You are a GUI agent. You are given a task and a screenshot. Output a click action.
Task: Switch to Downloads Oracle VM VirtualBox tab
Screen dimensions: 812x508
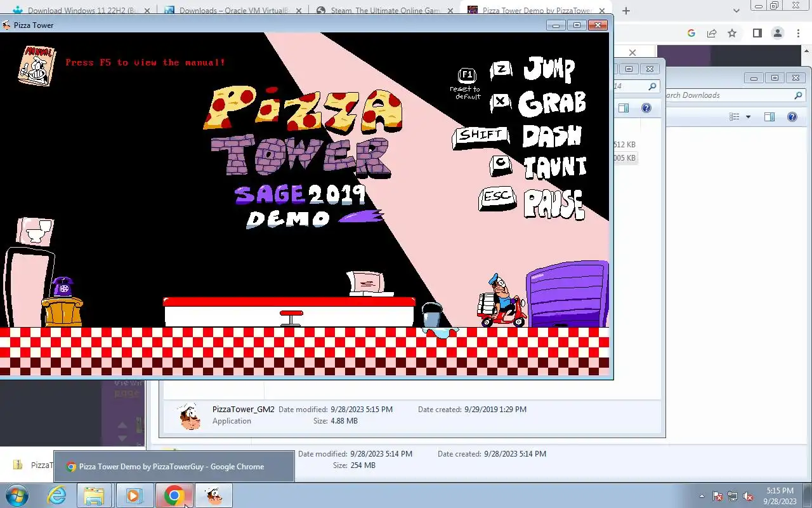tap(234, 11)
